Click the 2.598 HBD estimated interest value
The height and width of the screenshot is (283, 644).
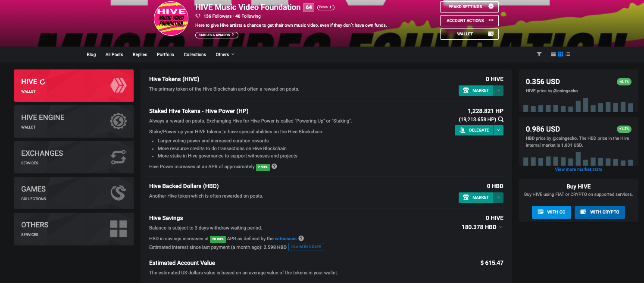click(x=275, y=248)
